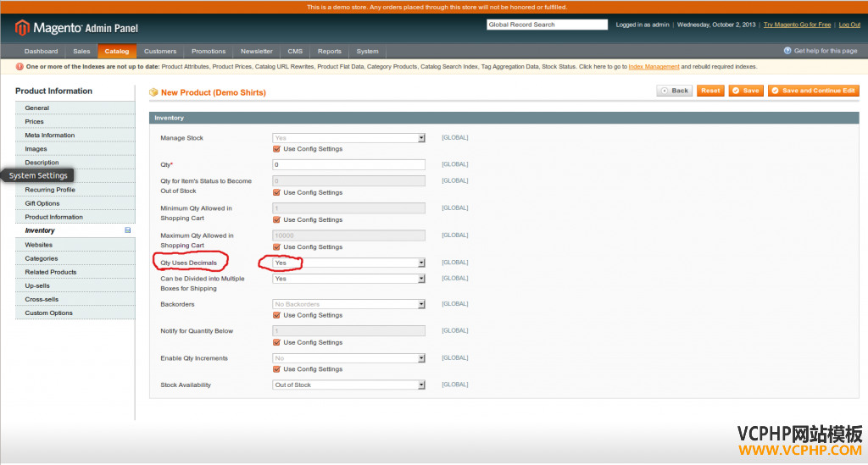This screenshot has height=465, width=868.
Task: Select the General tab in sidebar
Action: [x=75, y=108]
